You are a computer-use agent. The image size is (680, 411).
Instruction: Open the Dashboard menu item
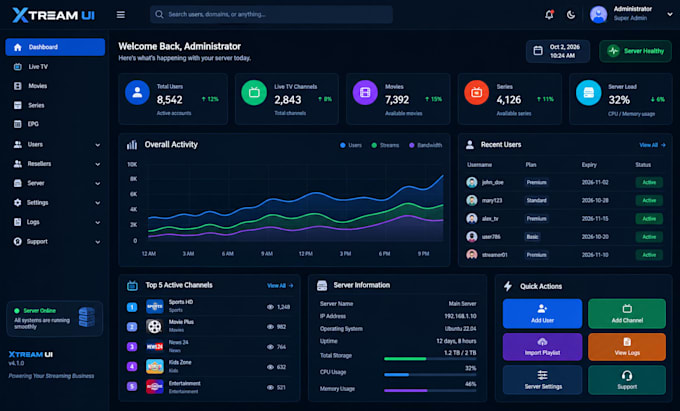tap(55, 47)
